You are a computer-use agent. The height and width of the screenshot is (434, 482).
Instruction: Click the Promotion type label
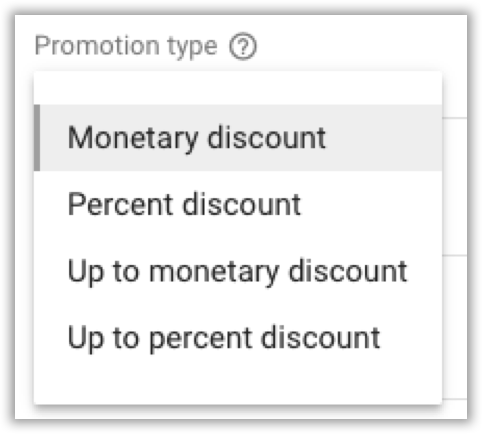pos(126,46)
